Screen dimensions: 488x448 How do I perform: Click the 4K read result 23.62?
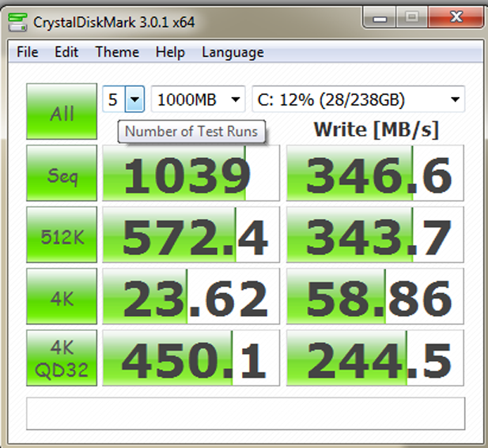[x=191, y=296]
